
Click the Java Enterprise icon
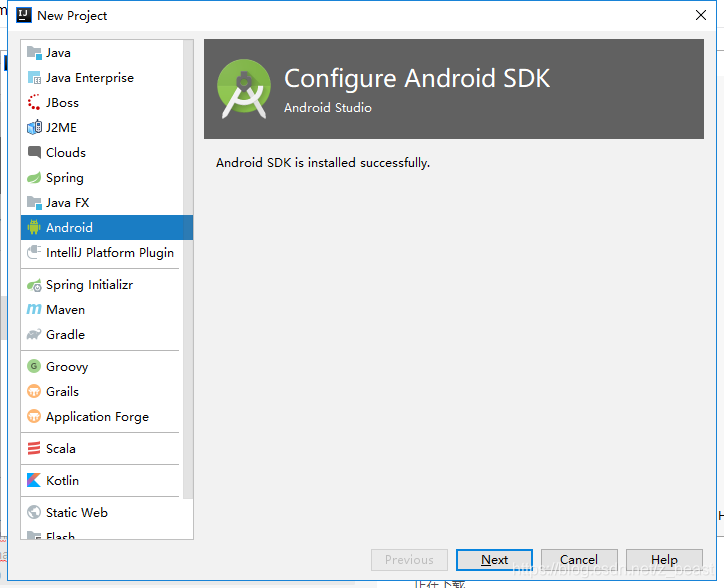pyautogui.click(x=34, y=78)
